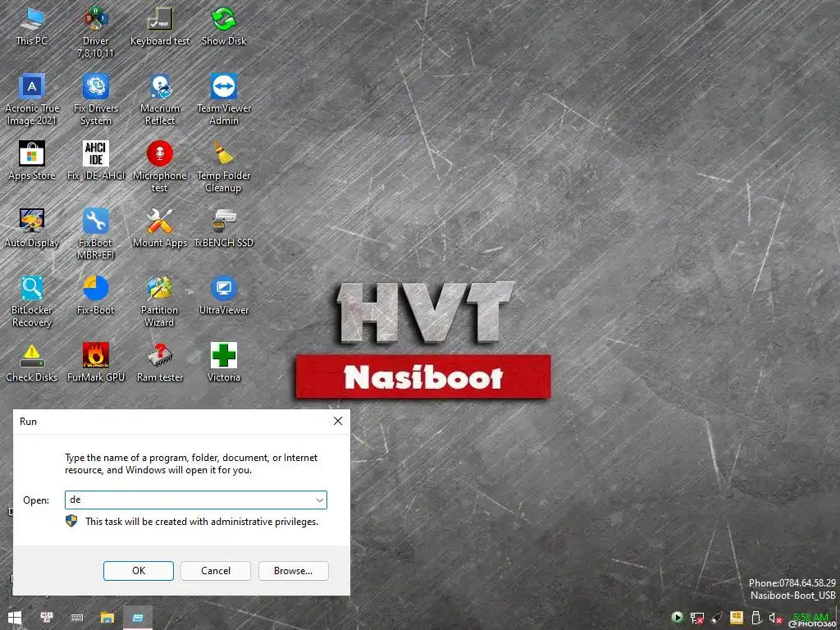Viewport: 840px width, 630px height.
Task: Click the brush tray icon
Action: tap(717, 618)
